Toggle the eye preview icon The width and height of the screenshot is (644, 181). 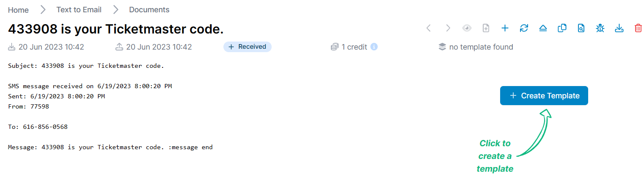coord(467,28)
